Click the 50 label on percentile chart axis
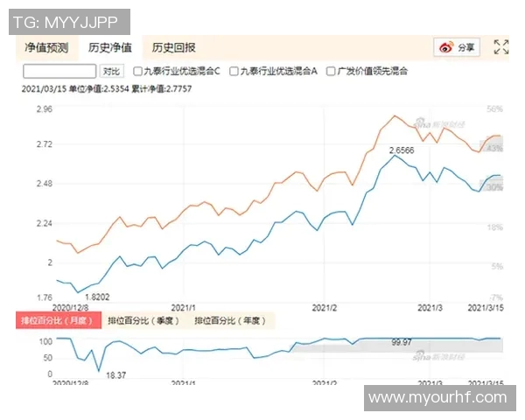 (48, 358)
